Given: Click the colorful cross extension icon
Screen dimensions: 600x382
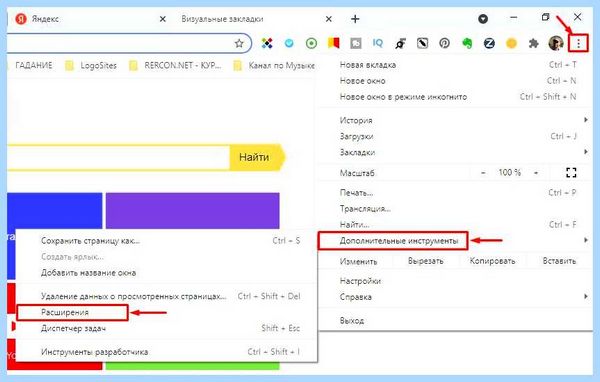Looking at the screenshot, I should pos(267,44).
